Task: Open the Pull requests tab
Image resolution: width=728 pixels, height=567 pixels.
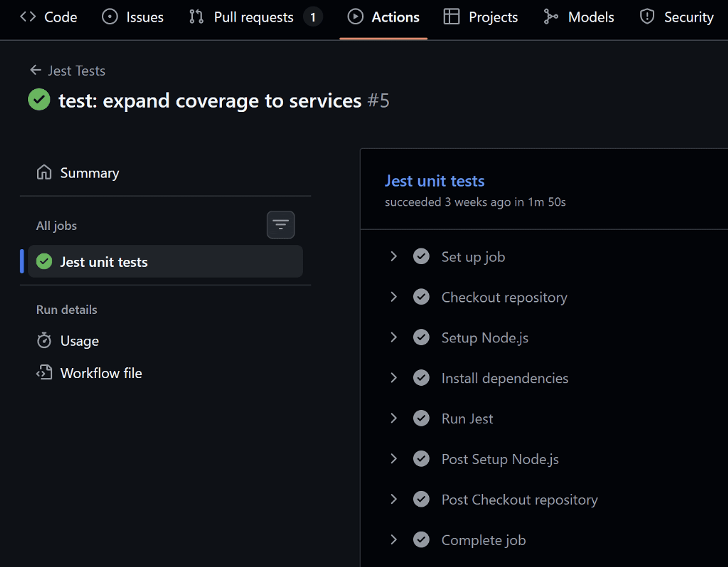Action: 256,17
